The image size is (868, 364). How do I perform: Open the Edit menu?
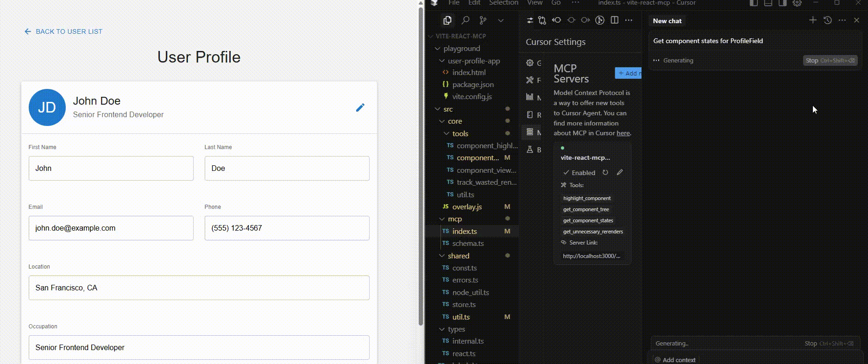point(474,3)
